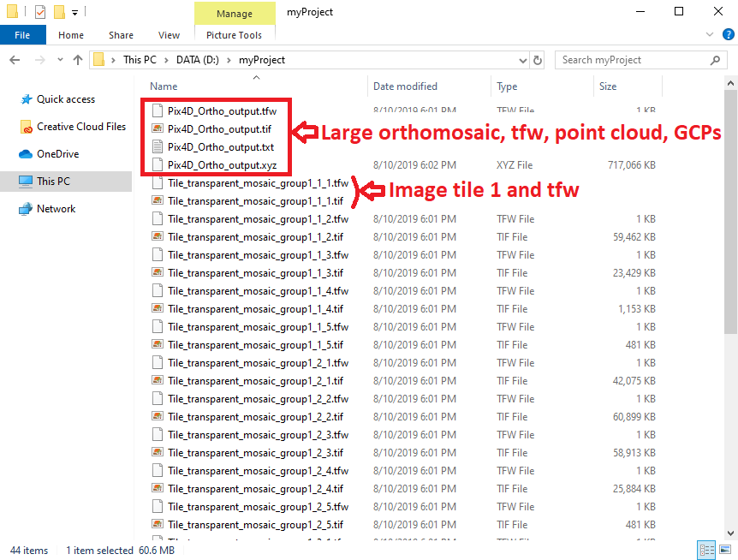
Task: Expand the ribbon with the chevron
Action: tap(710, 35)
